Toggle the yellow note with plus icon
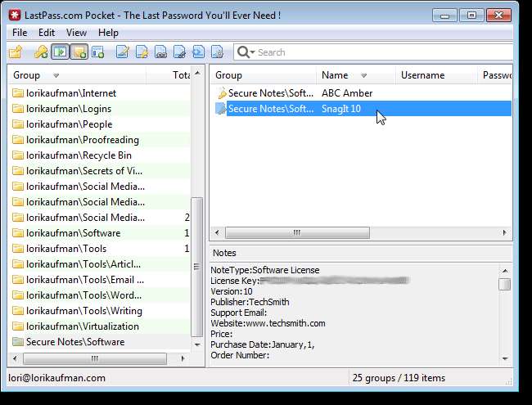Screen dimensions: 532x405 79,52
